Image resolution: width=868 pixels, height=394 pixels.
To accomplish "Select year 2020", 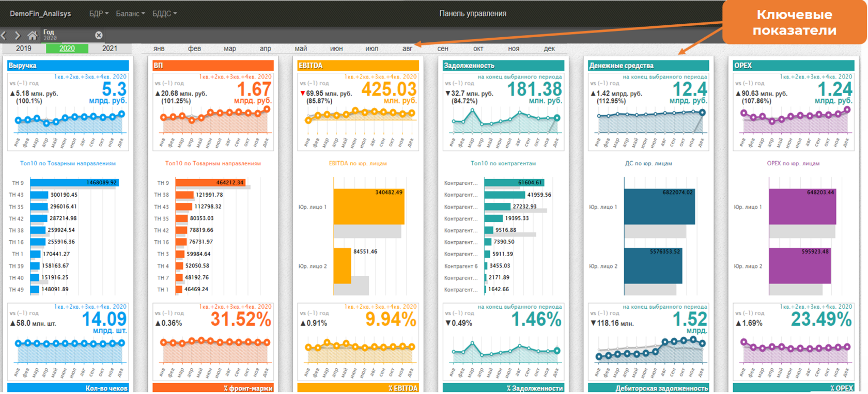I will pyautogui.click(x=67, y=49).
